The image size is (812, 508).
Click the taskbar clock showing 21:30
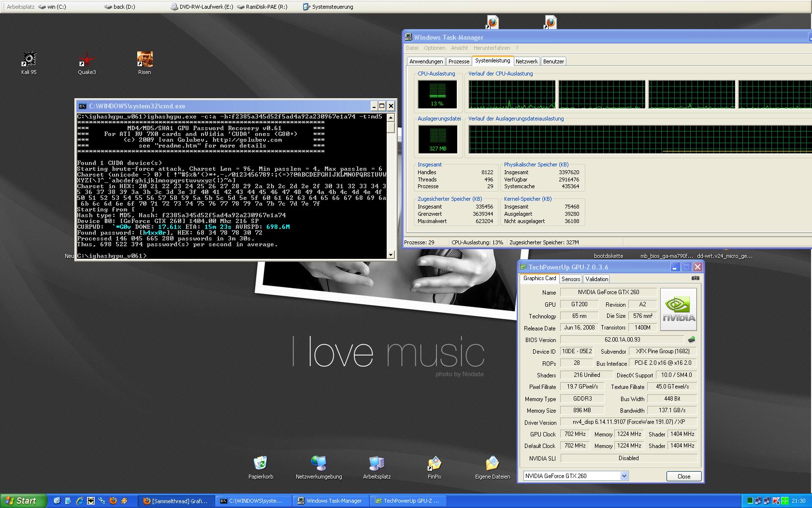(798, 501)
